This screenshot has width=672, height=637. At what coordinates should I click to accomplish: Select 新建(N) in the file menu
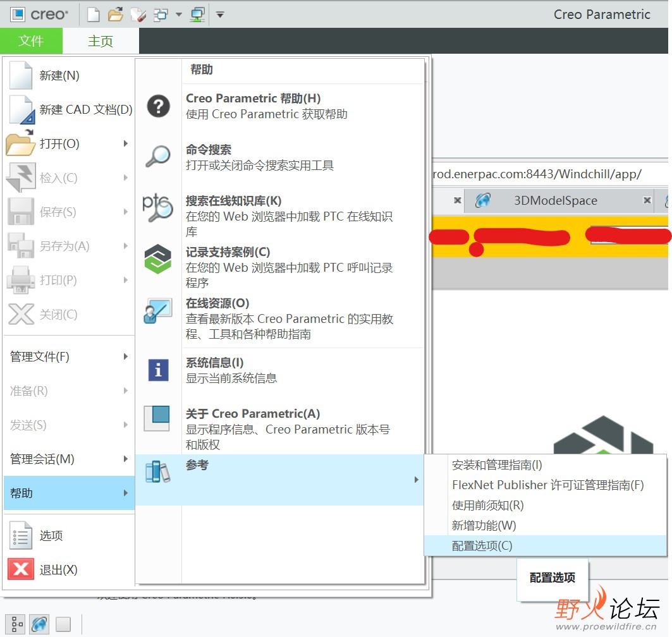click(x=69, y=75)
